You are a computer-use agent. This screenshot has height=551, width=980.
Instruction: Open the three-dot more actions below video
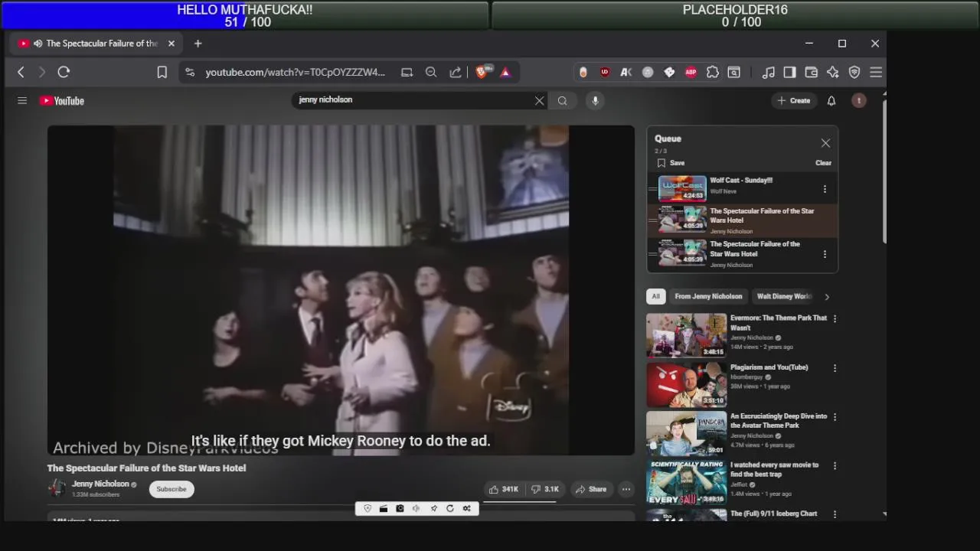point(626,489)
